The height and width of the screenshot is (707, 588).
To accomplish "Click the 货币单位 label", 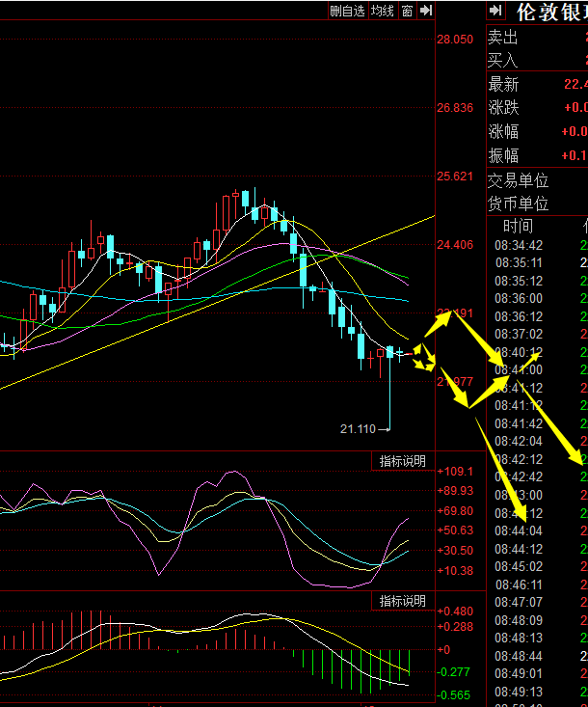I will tap(518, 204).
